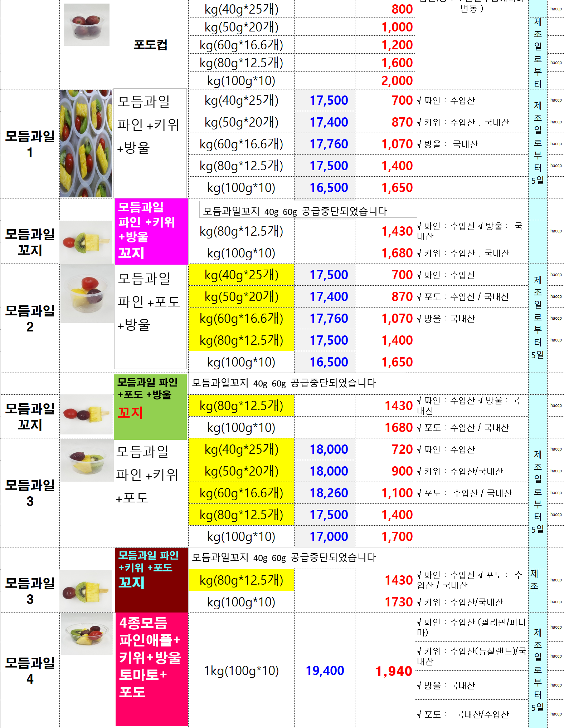Viewport: 564px width, 728px height.
Task: Open the 모듬과일 2 cup image
Action: [87, 294]
